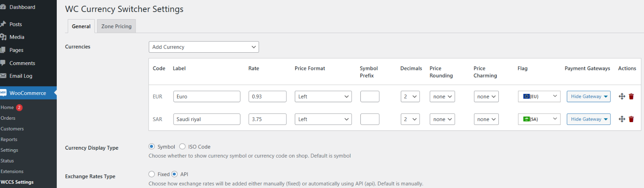Open the Add Currency dropdown
Viewport: 644px width, 188px height.
click(204, 47)
